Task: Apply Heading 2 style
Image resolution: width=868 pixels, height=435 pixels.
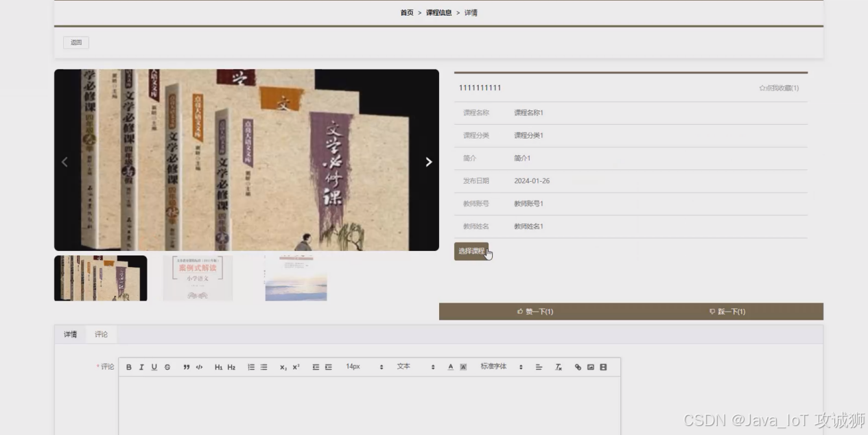Action: pos(231,367)
